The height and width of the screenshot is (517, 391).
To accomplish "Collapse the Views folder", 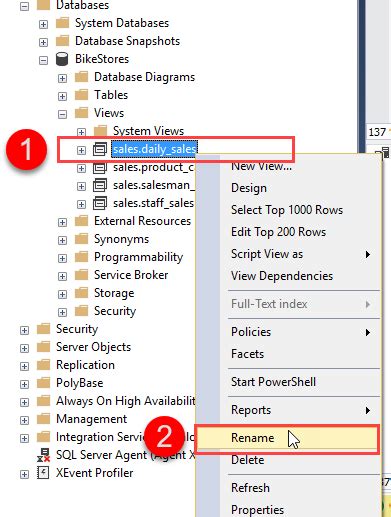I will [62, 114].
